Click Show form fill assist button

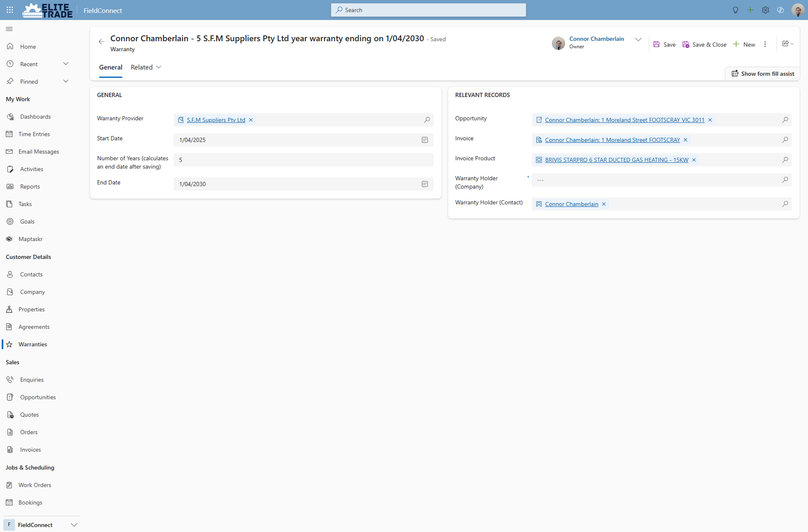coord(763,74)
